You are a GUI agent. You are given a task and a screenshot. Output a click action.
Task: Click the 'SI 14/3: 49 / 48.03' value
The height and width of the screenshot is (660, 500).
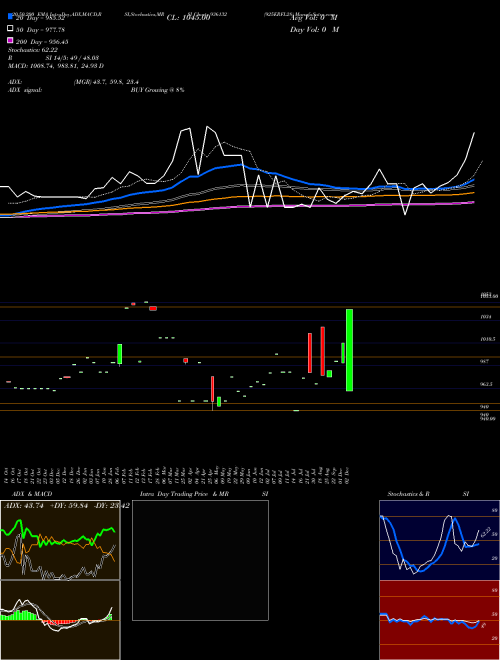point(72,58)
